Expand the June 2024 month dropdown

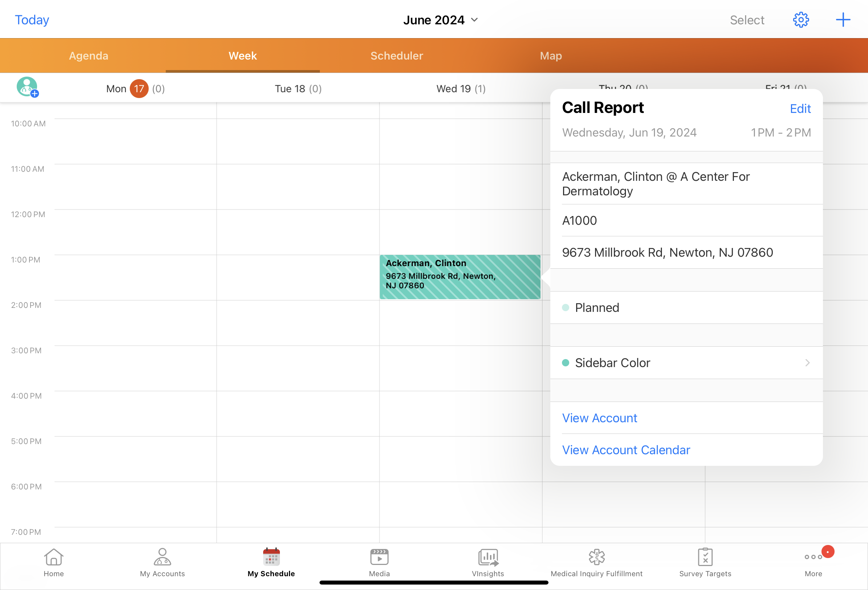pyautogui.click(x=440, y=20)
